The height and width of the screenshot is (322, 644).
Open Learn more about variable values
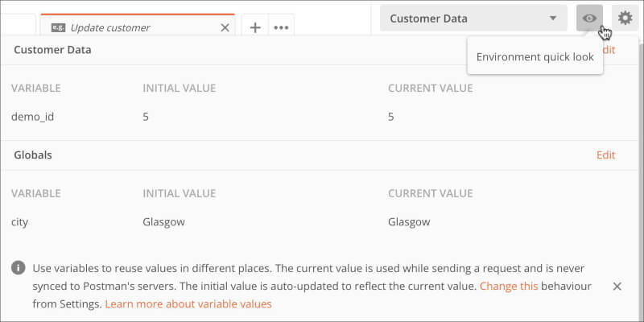coord(188,304)
